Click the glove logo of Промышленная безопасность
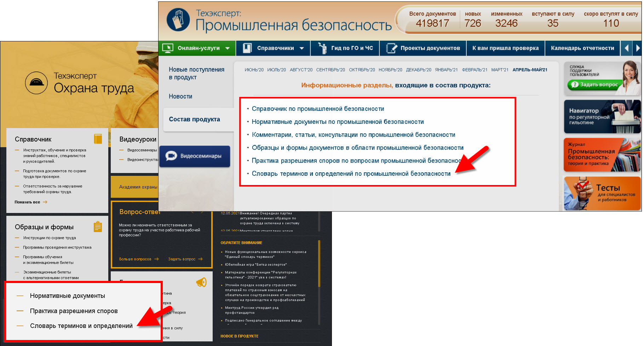Image resolution: width=644 pixels, height=346 pixels. pos(178,20)
